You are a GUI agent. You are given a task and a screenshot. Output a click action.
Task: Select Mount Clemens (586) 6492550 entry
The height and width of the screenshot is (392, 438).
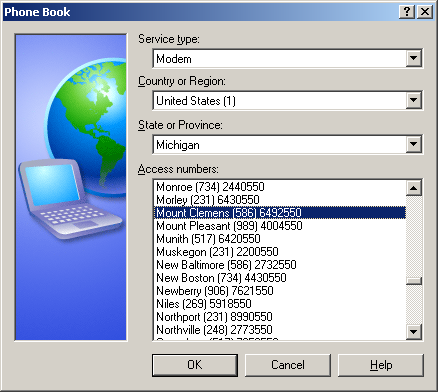280,213
